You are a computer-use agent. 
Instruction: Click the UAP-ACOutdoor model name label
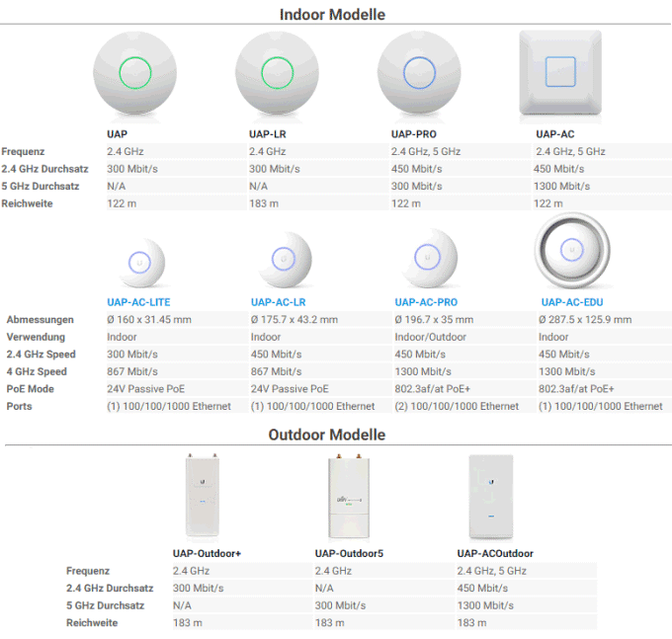click(495, 554)
